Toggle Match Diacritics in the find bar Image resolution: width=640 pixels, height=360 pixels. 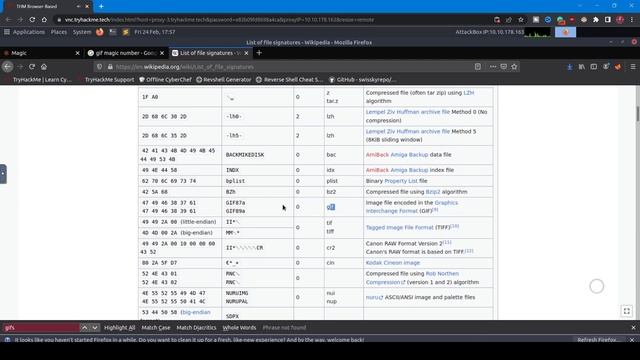coord(196,327)
